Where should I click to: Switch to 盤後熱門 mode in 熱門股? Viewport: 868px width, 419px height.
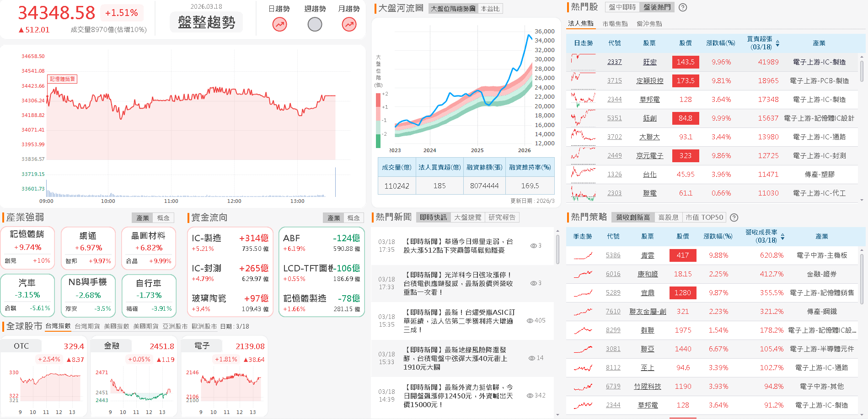(657, 7)
